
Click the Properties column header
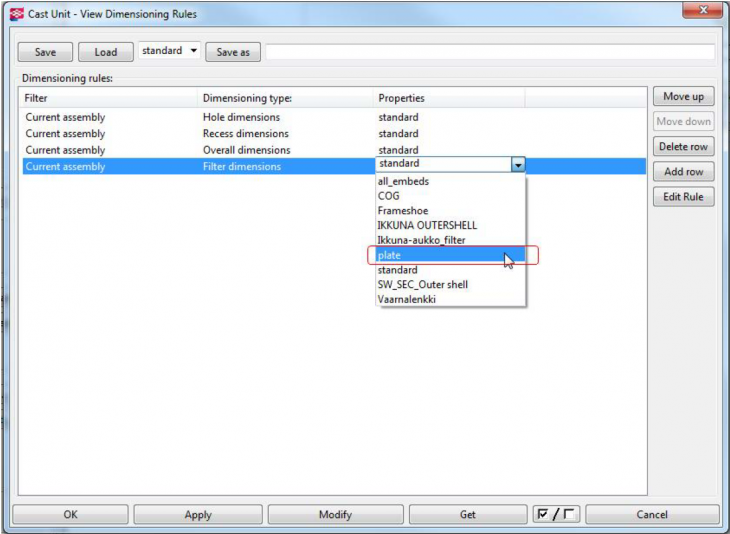(x=449, y=98)
